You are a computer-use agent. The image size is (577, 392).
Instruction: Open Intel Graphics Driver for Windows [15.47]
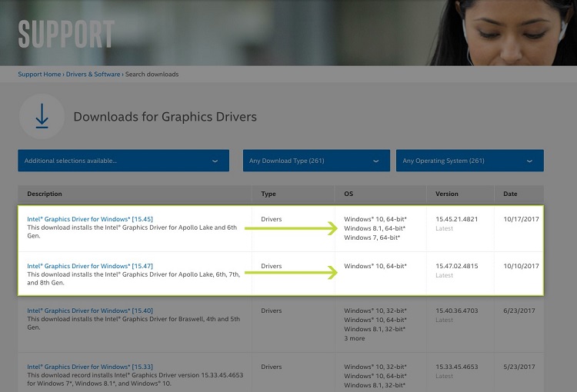[x=89, y=266]
